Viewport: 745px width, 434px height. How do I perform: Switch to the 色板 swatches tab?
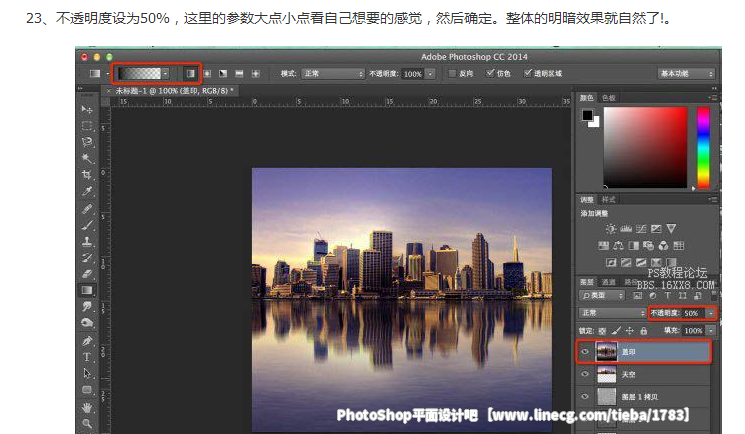(609, 98)
